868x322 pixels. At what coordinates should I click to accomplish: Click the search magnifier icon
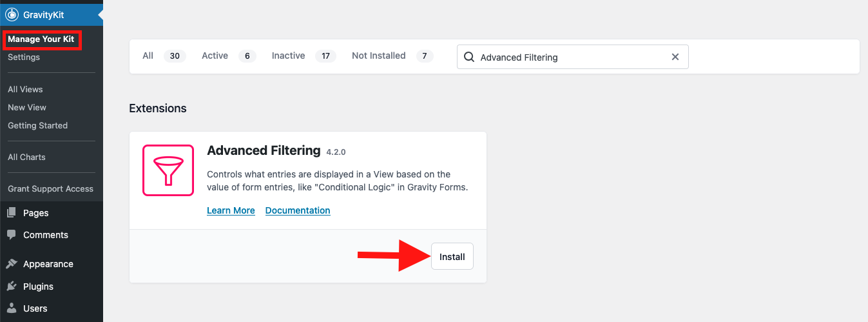(469, 57)
